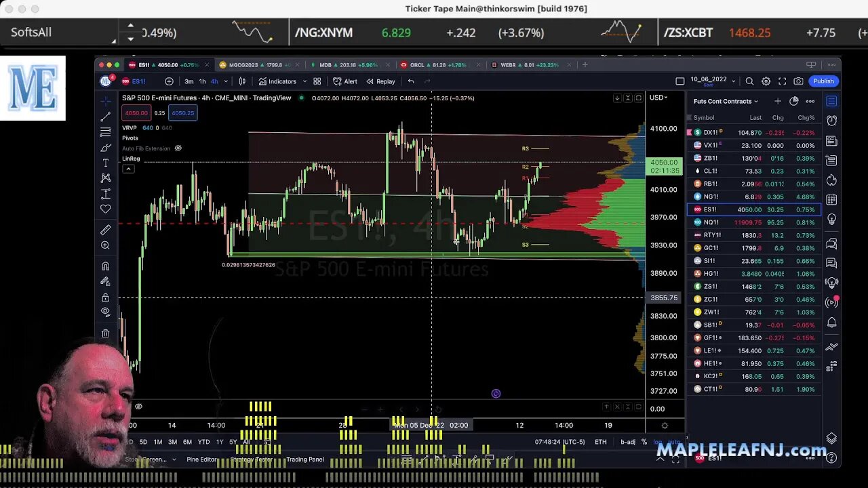Open the Pine Editor tab
Screen dimensions: 868x488
click(202, 460)
